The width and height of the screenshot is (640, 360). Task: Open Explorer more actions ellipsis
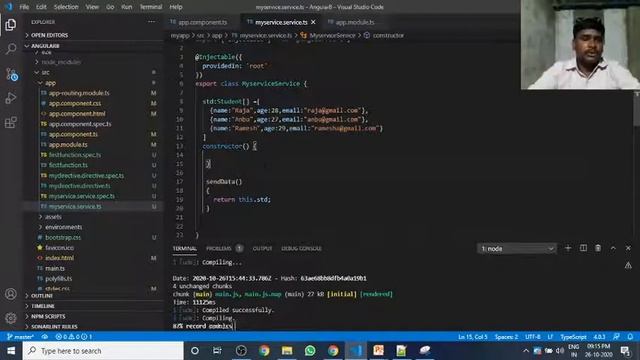[x=151, y=22]
